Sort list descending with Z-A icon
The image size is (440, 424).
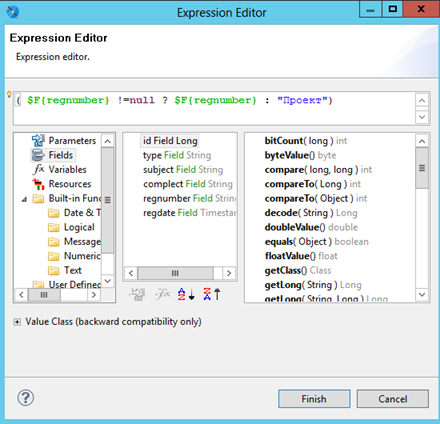pyautogui.click(x=212, y=294)
